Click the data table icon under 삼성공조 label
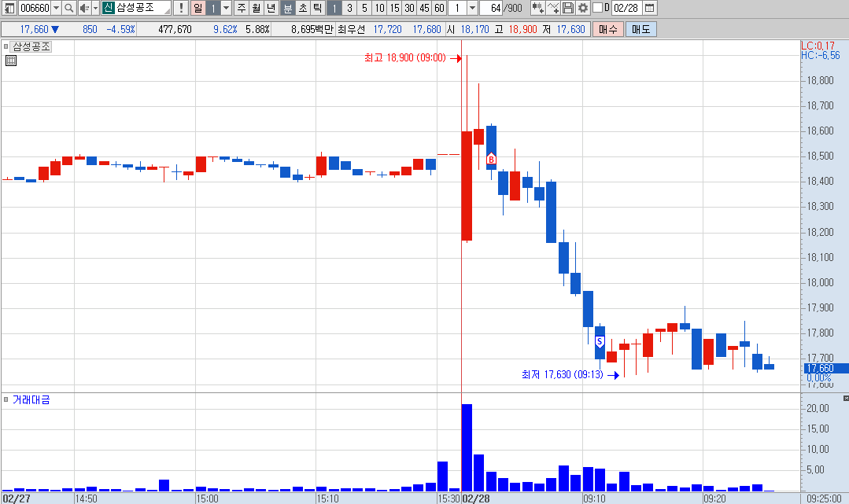The width and height of the screenshot is (849, 504). [x=11, y=61]
